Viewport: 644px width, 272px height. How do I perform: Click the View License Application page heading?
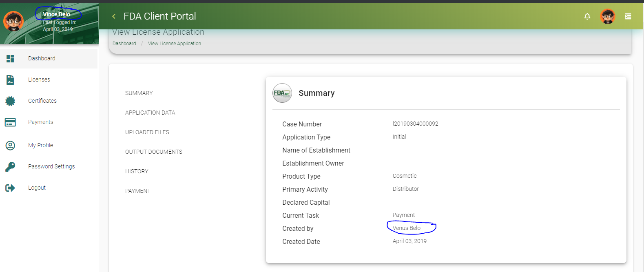[158, 32]
